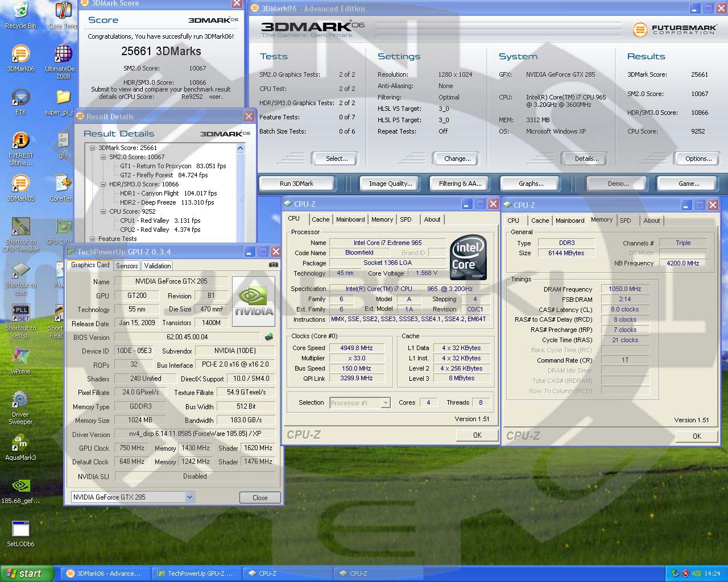Click the Demo... button
Image resolution: width=728 pixels, height=582 pixels.
[x=618, y=184]
